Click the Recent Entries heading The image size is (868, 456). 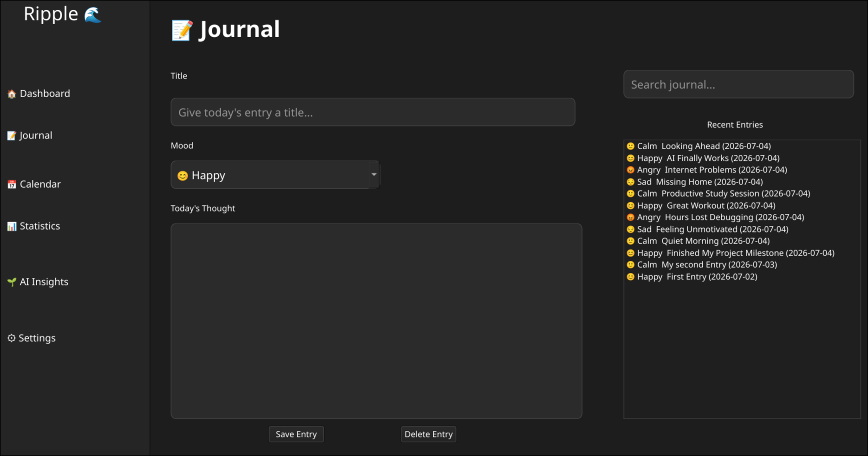735,125
